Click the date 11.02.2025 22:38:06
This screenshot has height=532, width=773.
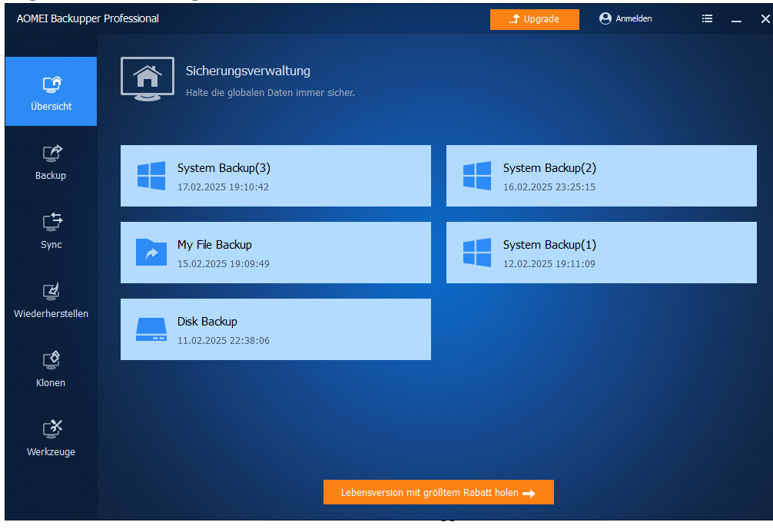[x=224, y=341]
